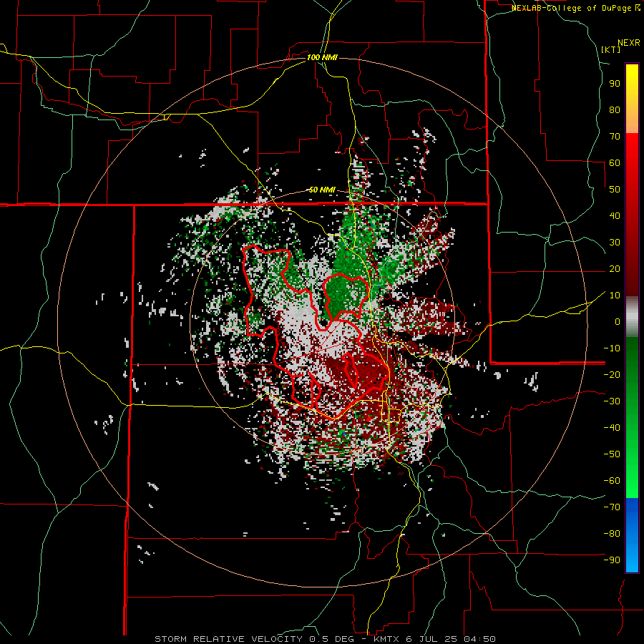644x644 pixels.
Task: Select the 0 value on velocity scale
Action: tap(618, 322)
